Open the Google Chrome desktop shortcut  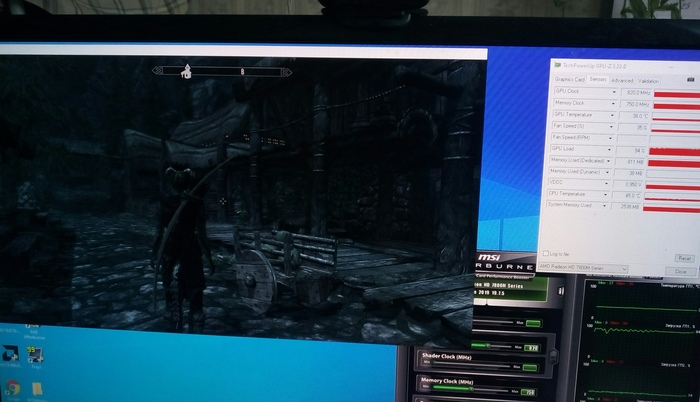13,387
